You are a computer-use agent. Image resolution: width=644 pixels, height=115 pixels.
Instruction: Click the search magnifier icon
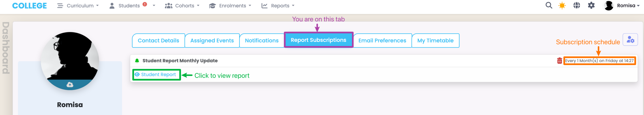(549, 6)
